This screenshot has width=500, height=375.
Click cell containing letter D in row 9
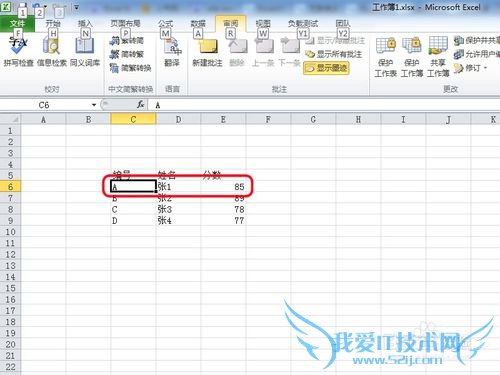(x=133, y=221)
